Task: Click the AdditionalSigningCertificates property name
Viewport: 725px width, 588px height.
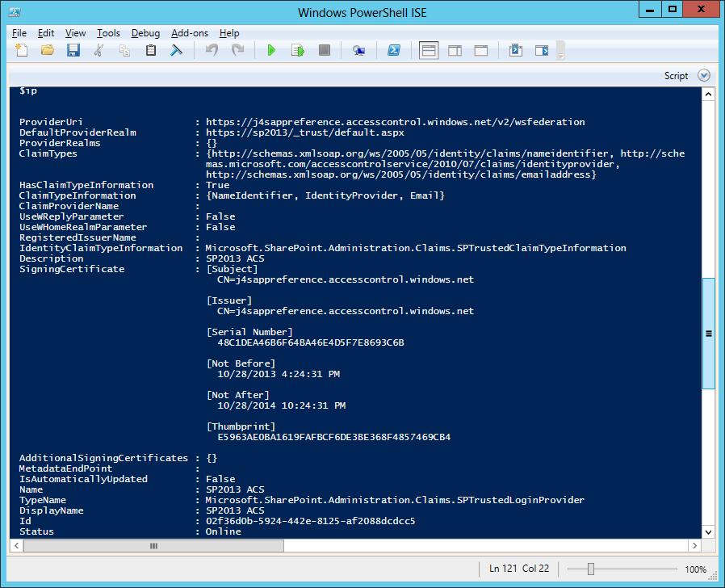Action: (x=103, y=458)
